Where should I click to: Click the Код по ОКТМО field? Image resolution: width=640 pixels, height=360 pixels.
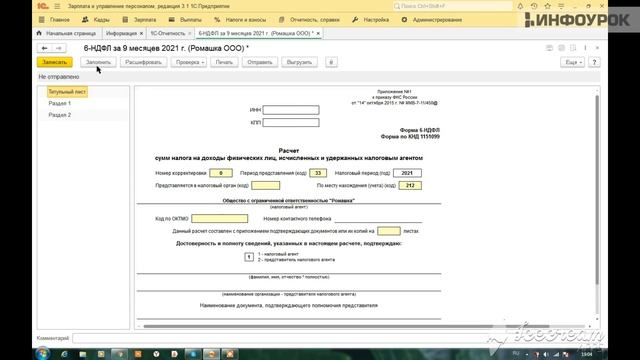pos(220,219)
